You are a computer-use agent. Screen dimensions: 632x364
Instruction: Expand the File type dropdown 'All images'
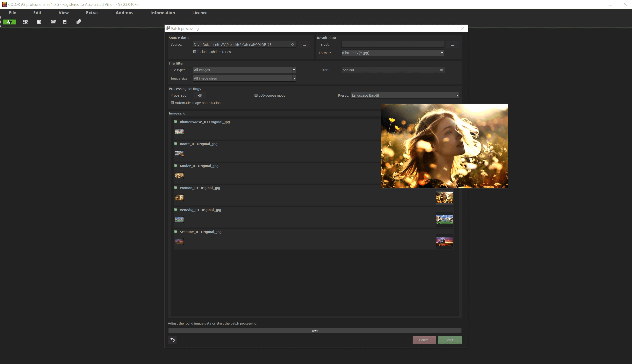click(294, 70)
